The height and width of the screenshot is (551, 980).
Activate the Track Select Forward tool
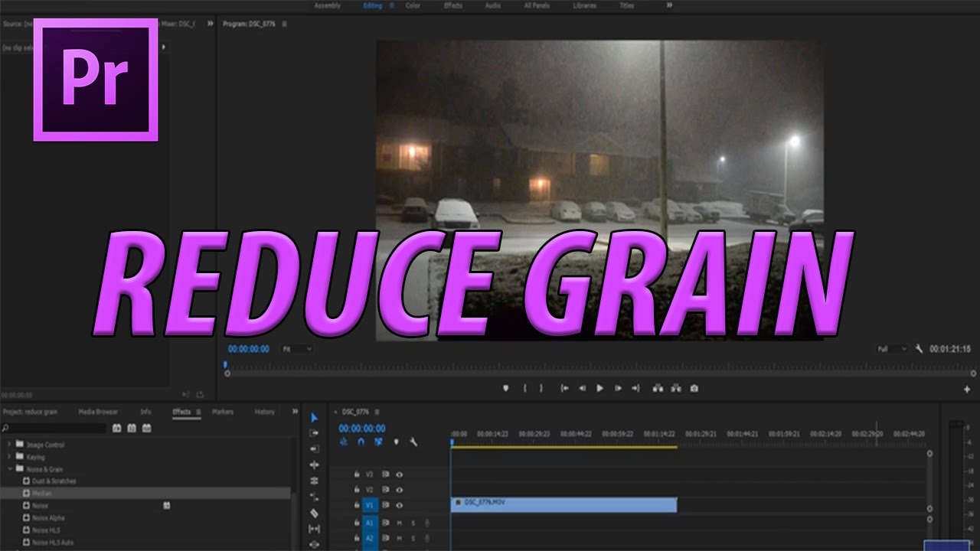314,433
